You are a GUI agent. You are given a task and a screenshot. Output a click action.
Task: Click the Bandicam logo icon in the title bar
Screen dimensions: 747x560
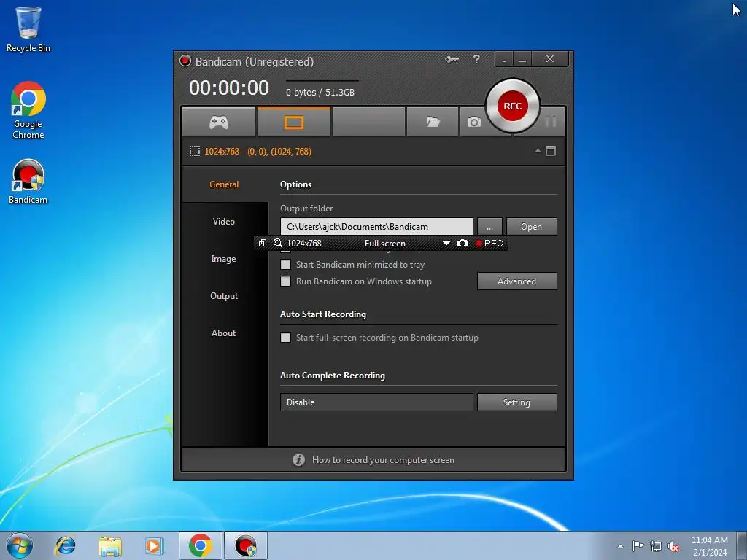(185, 61)
